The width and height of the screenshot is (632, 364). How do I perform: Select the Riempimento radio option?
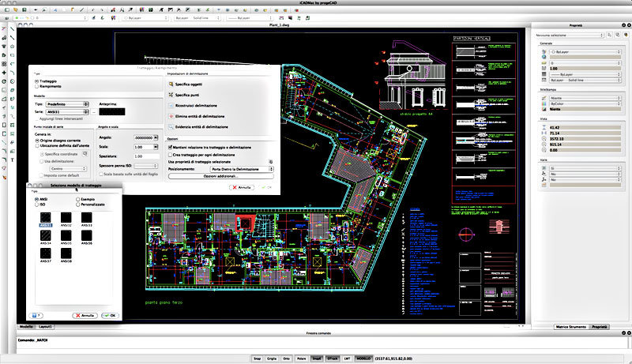coord(36,87)
